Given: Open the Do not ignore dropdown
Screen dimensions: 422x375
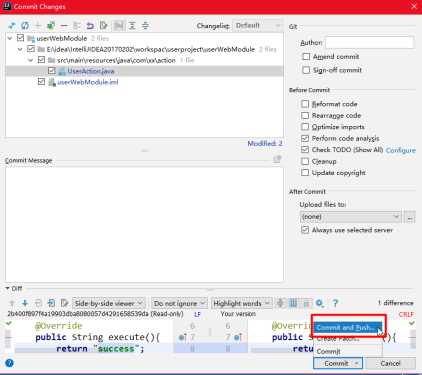Looking at the screenshot, I should pyautogui.click(x=179, y=303).
